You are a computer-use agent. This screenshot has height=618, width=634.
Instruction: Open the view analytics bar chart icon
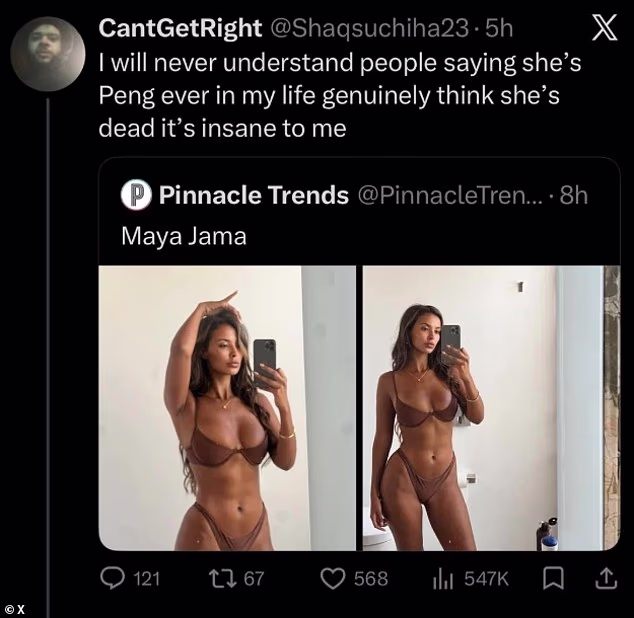[443, 577]
